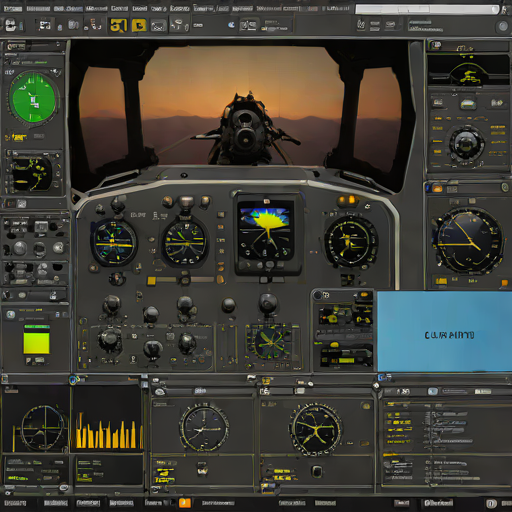The image size is (512, 512).
Task: Select the yellow X-needle gauge in bottom panel
Action: (x=315, y=430)
